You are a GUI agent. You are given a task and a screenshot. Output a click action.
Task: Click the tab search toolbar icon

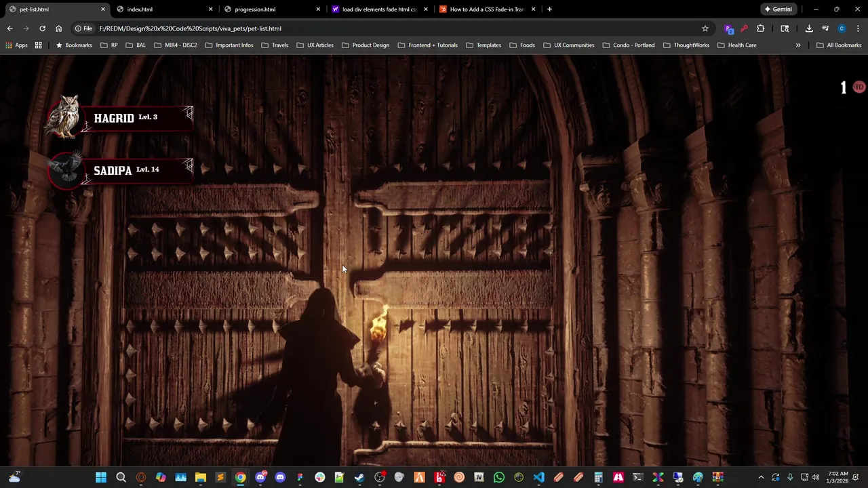point(785,28)
